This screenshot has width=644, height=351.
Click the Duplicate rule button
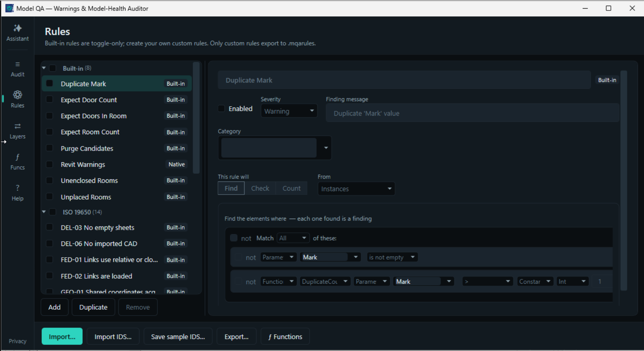point(94,307)
